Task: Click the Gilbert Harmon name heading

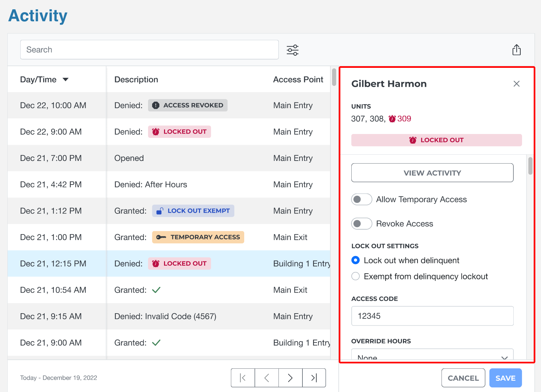Action: click(389, 84)
